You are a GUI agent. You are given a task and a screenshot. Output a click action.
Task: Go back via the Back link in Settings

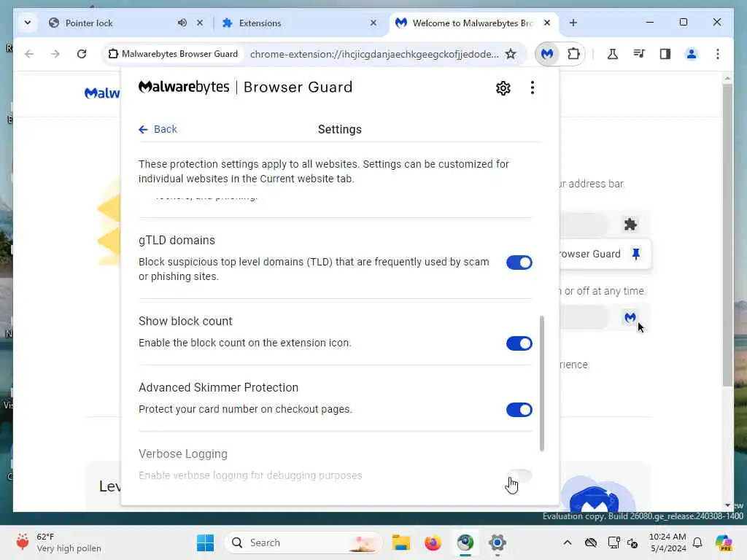pyautogui.click(x=158, y=129)
